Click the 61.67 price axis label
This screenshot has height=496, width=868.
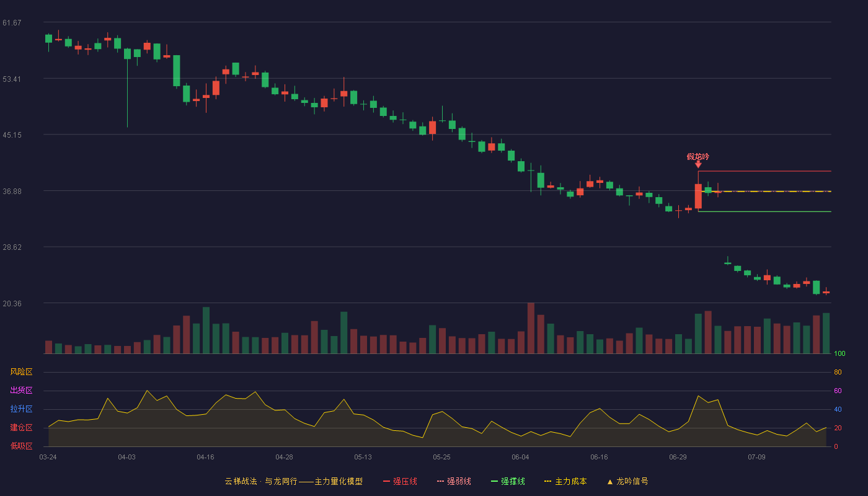(x=12, y=23)
